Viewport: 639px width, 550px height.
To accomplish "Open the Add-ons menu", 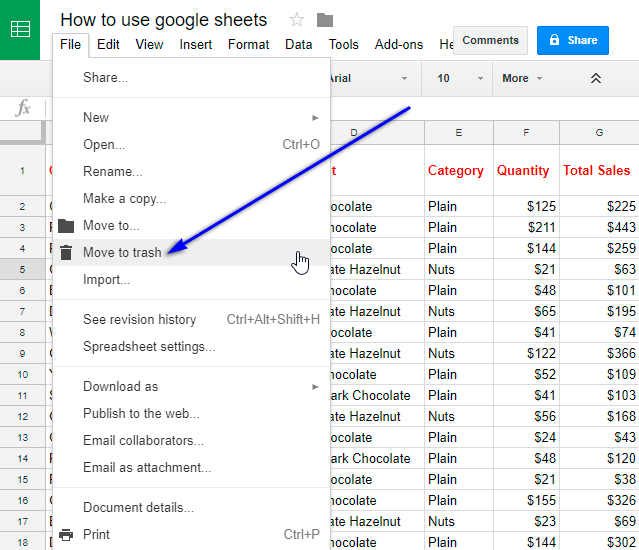I will coord(399,44).
